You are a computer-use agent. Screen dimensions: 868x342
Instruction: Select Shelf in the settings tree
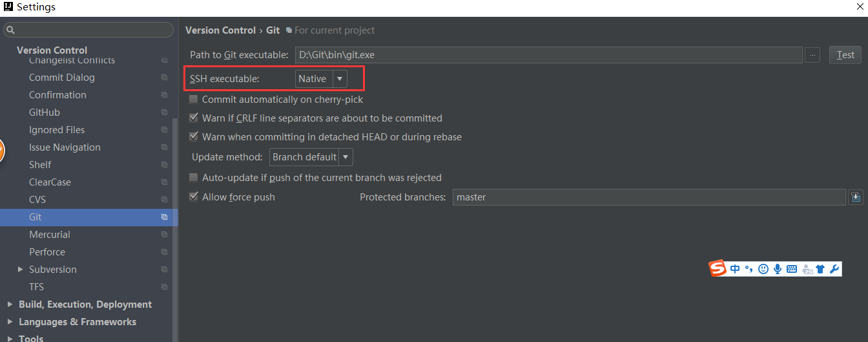40,165
